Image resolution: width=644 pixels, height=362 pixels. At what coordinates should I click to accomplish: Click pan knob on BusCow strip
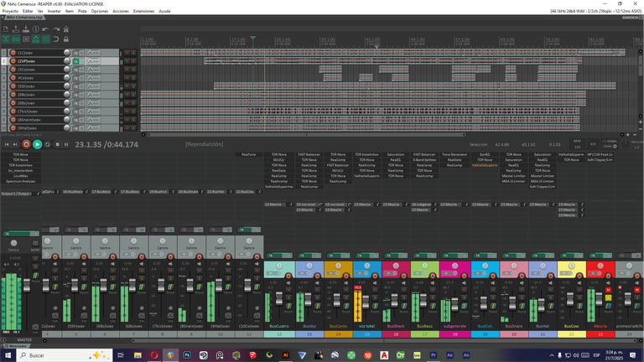(x=571, y=266)
